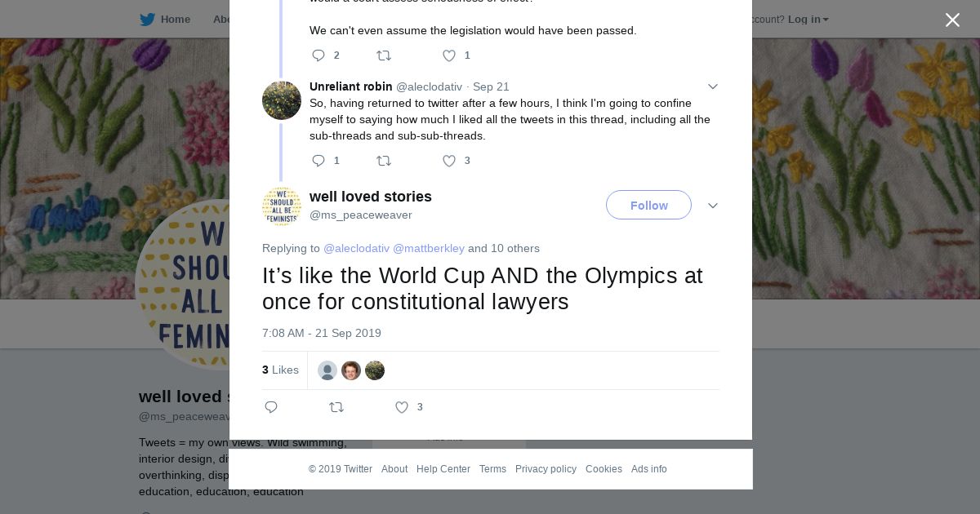Screen dimensions: 980x514
Task: Reply to the tweet about legislation
Action: pos(318,55)
